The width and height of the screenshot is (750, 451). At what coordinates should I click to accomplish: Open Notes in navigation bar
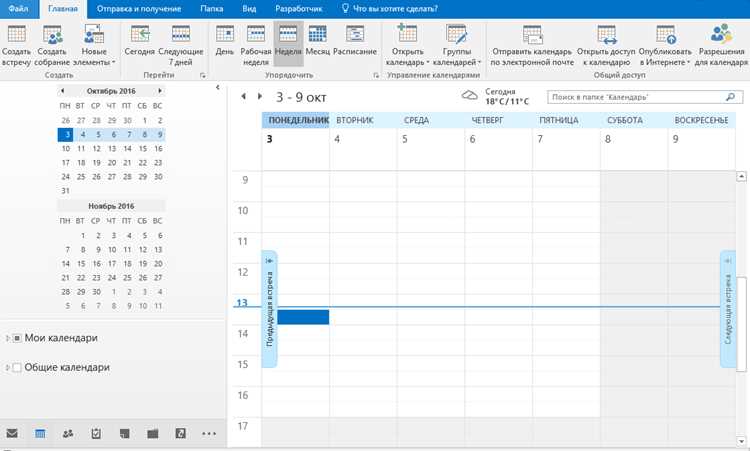124,433
